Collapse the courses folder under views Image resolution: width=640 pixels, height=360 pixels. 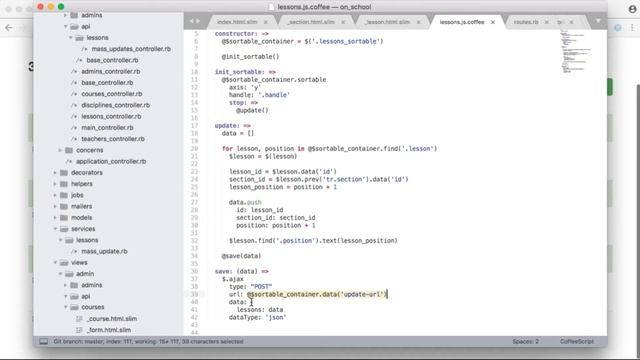pyautogui.click(x=65, y=307)
